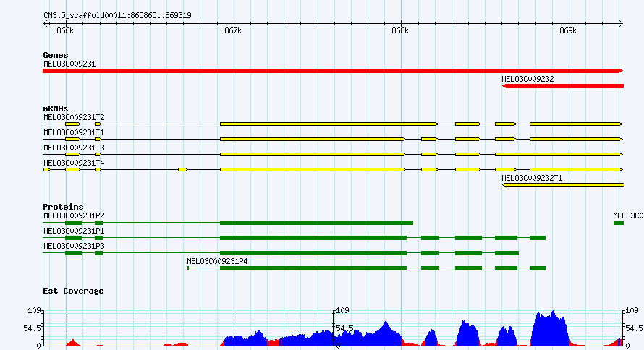Click the truncated MELO3C0 protein label at right
The image size is (644, 350).
pos(628,215)
